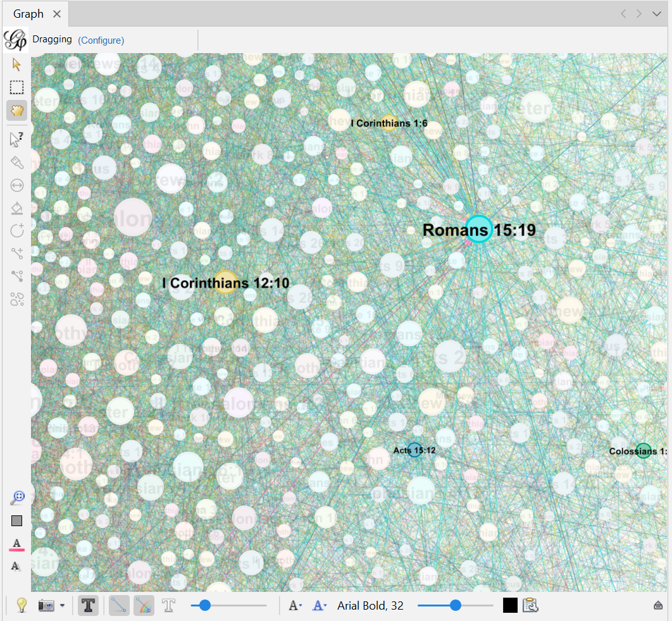Open the black label color swatch

point(510,606)
